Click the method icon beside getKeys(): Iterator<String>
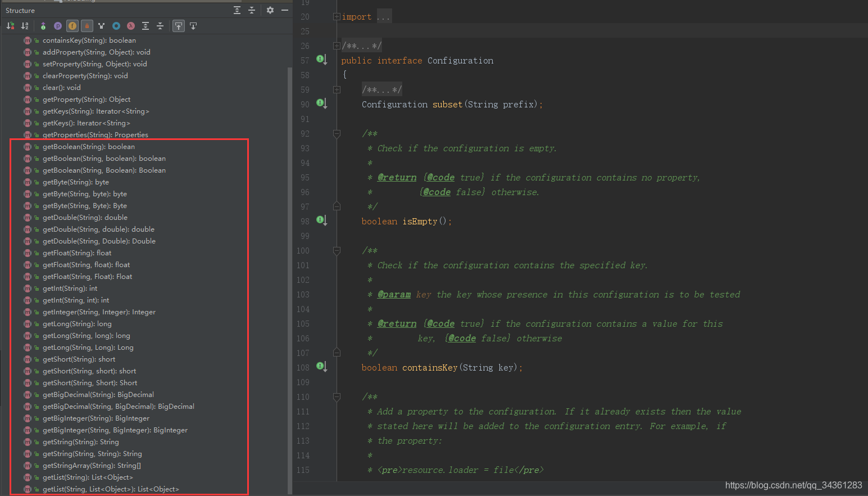This screenshot has height=496, width=868. tap(28, 123)
